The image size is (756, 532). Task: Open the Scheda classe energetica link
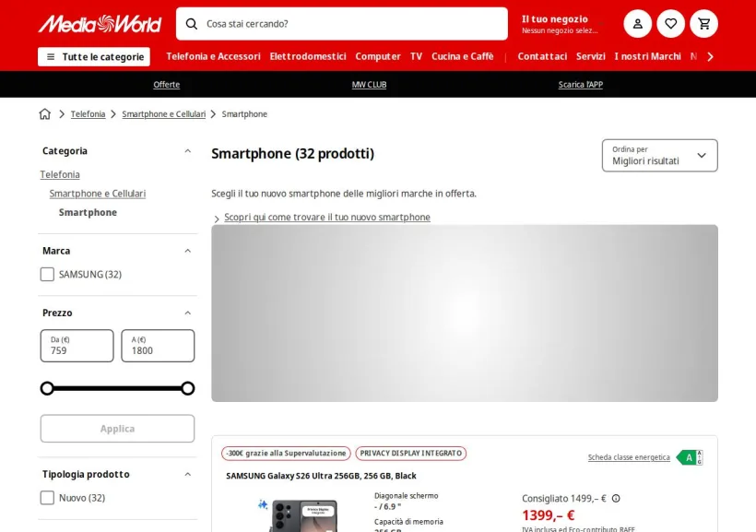tap(629, 457)
